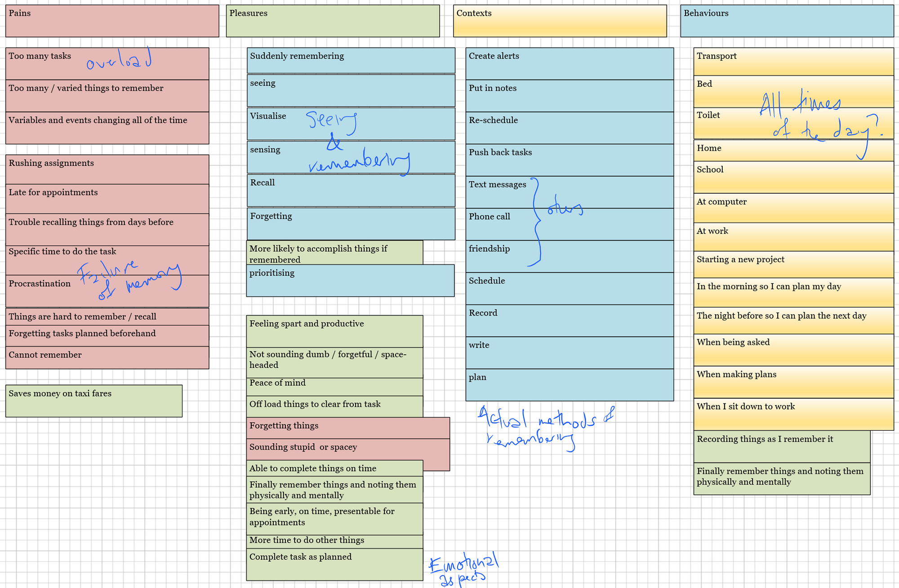Select the Pains header box
The width and height of the screenshot is (899, 588).
pyautogui.click(x=112, y=21)
